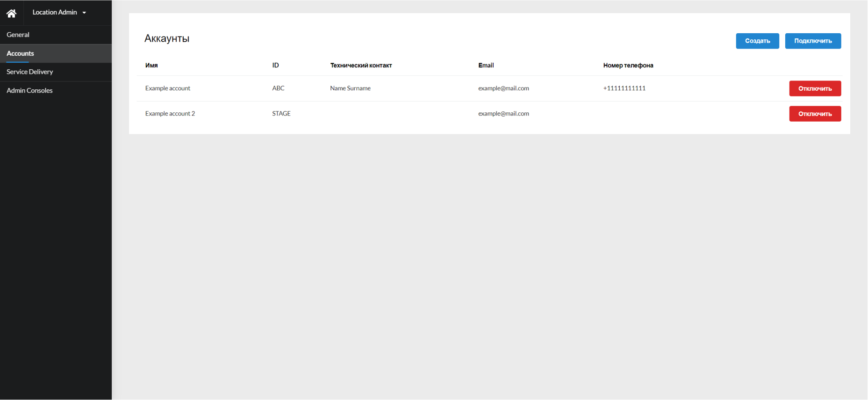Click the Имя column header

click(x=151, y=65)
